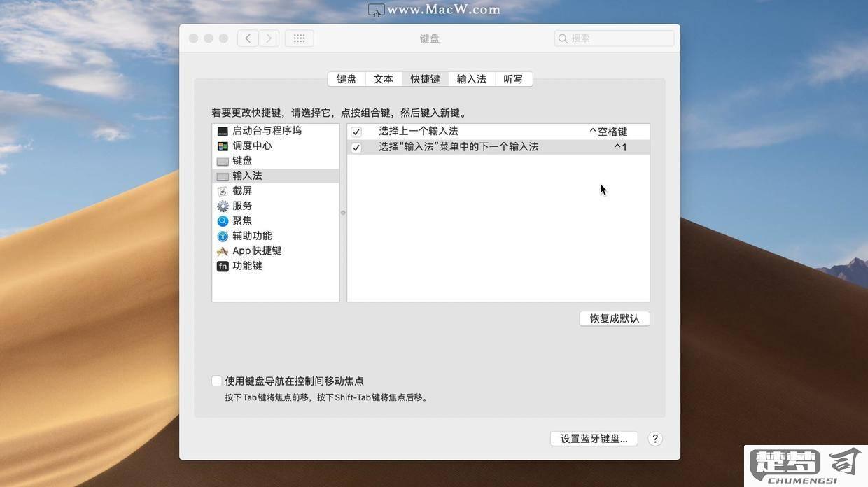Switch to the 键盘 tab
Image resolution: width=868 pixels, height=487 pixels.
346,79
